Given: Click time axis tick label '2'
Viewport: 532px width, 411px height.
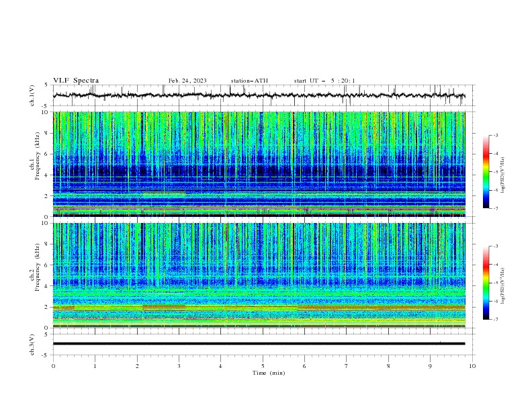Looking at the screenshot, I should click(137, 366).
